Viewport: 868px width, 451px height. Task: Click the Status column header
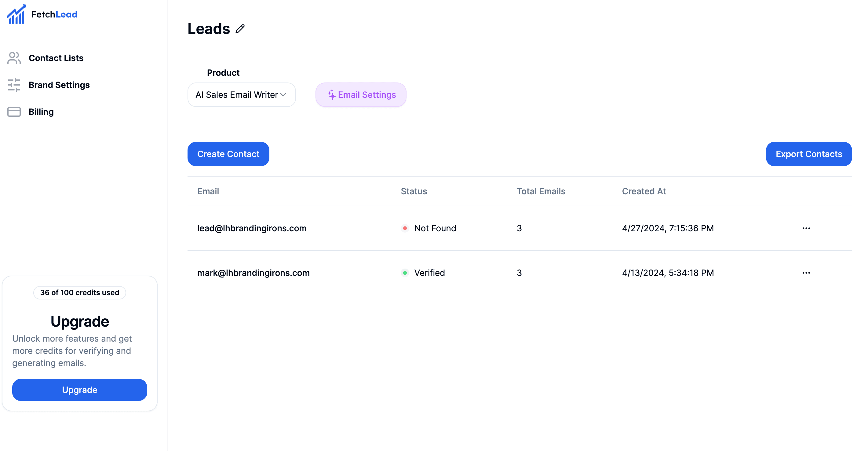tap(414, 191)
